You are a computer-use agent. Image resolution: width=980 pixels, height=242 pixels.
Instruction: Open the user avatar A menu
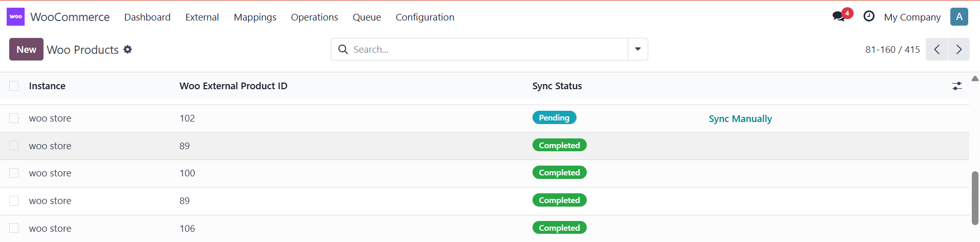959,17
